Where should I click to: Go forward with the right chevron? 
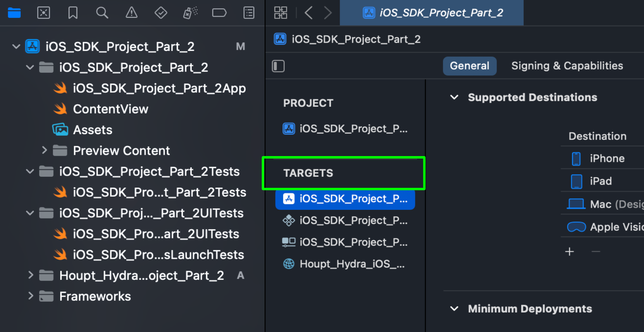click(x=328, y=13)
